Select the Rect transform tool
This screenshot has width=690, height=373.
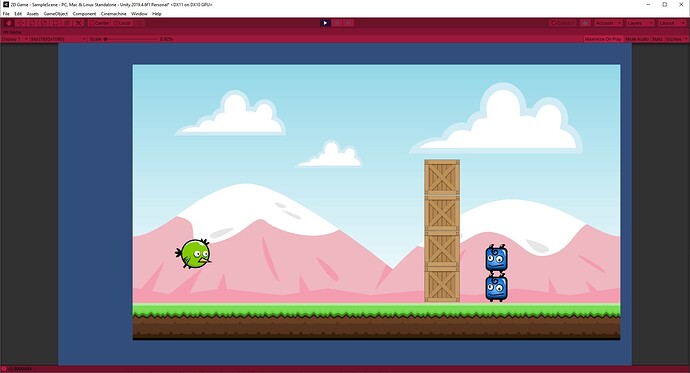point(55,23)
